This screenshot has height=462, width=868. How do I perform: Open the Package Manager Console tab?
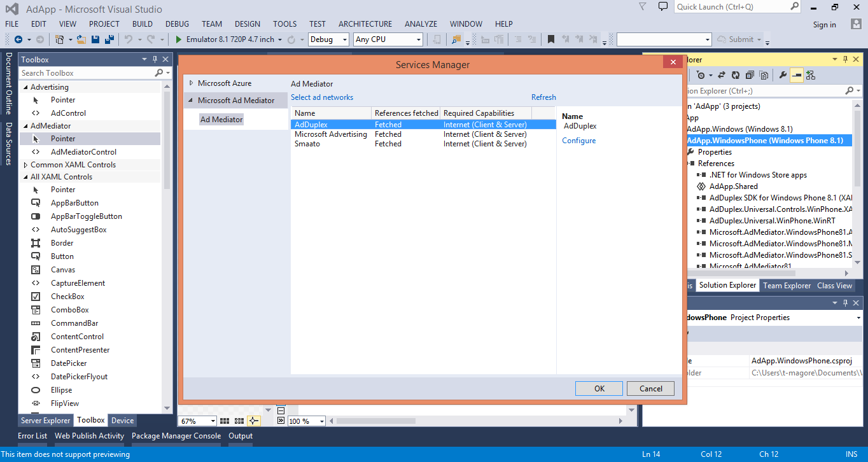click(x=176, y=436)
